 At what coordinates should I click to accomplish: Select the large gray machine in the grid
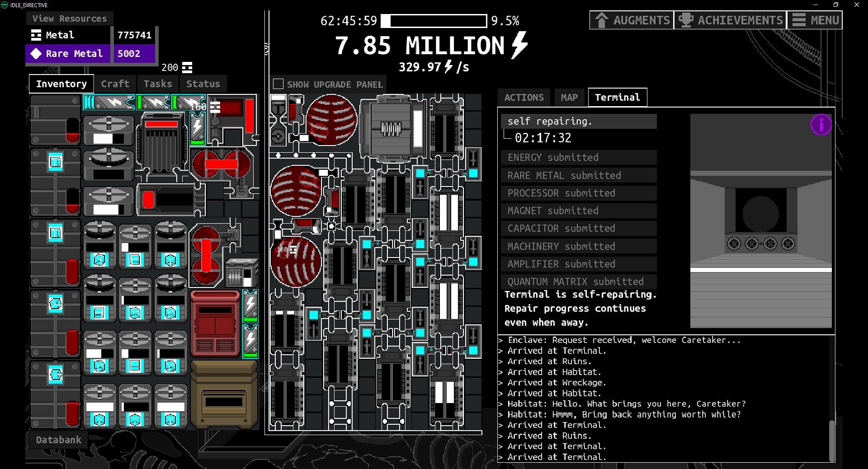coord(393,128)
